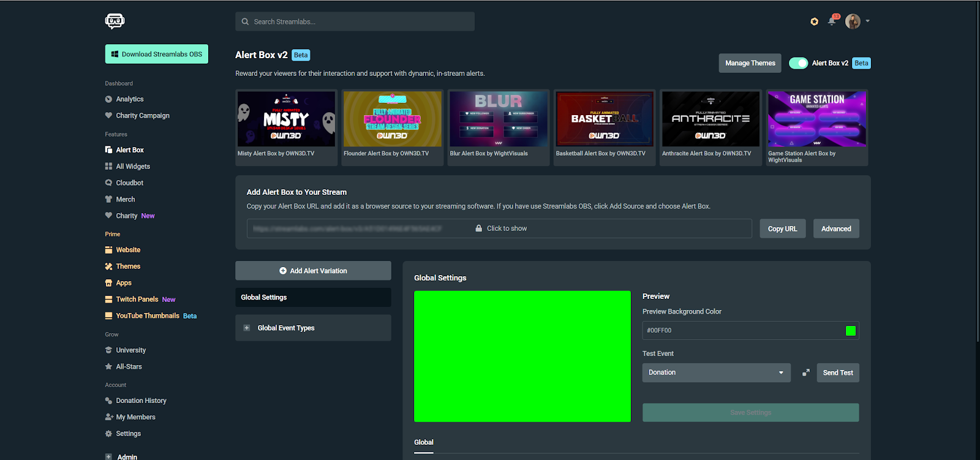This screenshot has height=460, width=980.
Task: Toggle the Alert Box v2 switch
Action: click(798, 63)
